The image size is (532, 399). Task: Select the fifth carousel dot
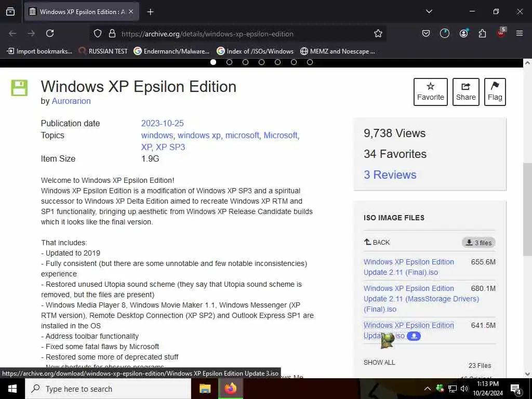click(x=277, y=62)
